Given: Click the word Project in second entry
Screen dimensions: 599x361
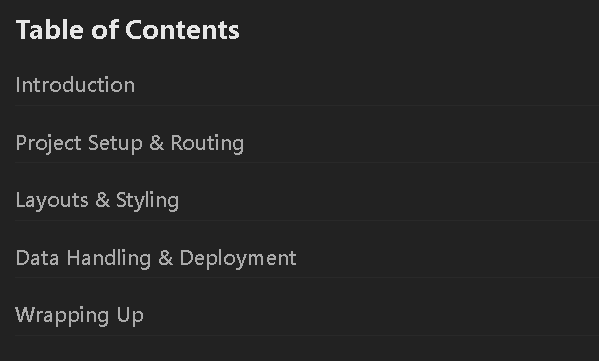Looking at the screenshot, I should click(x=49, y=143).
